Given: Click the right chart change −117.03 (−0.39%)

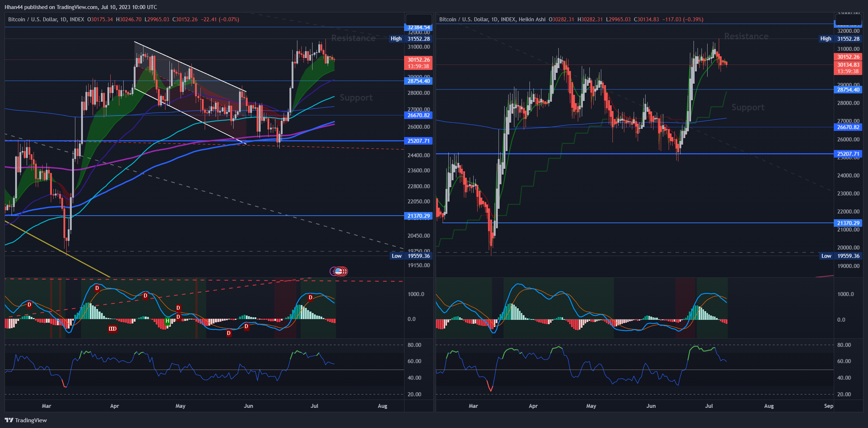Looking at the screenshot, I should (683, 19).
